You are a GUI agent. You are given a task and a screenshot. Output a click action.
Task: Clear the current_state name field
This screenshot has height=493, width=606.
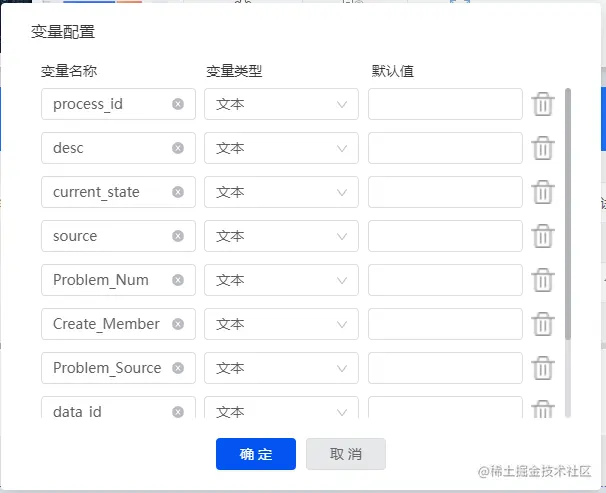178,192
